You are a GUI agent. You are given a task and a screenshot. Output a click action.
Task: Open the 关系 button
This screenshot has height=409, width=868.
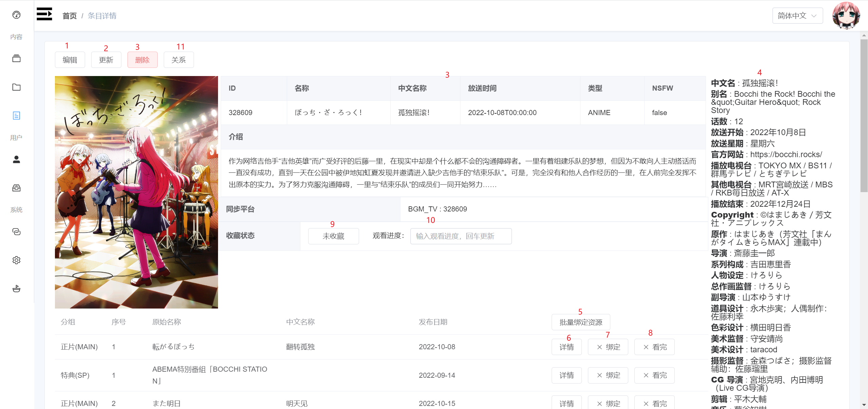(179, 60)
